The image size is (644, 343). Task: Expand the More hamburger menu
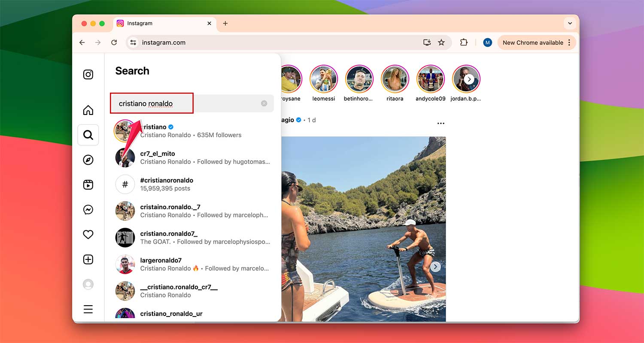coord(88,309)
